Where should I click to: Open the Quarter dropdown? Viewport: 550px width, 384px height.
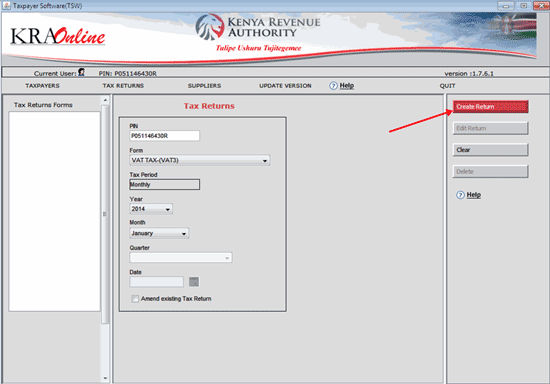click(181, 258)
